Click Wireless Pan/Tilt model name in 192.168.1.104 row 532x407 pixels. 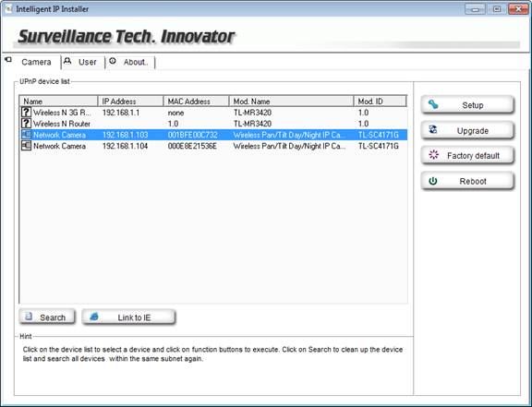point(289,146)
